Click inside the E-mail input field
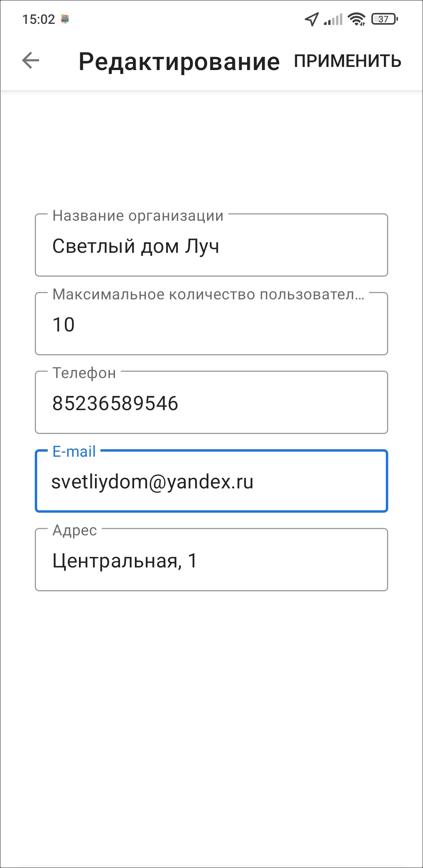 [x=211, y=482]
